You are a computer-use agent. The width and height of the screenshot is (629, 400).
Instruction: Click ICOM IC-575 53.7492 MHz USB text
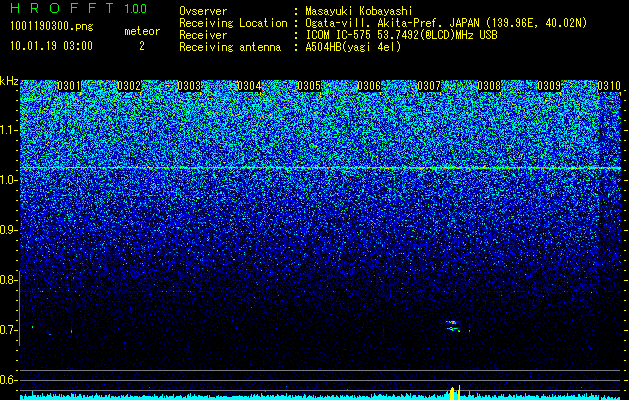tap(401, 35)
